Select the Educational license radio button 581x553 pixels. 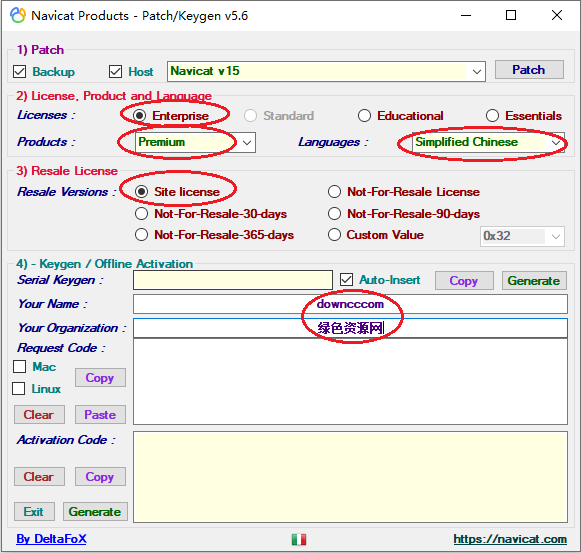pos(364,116)
